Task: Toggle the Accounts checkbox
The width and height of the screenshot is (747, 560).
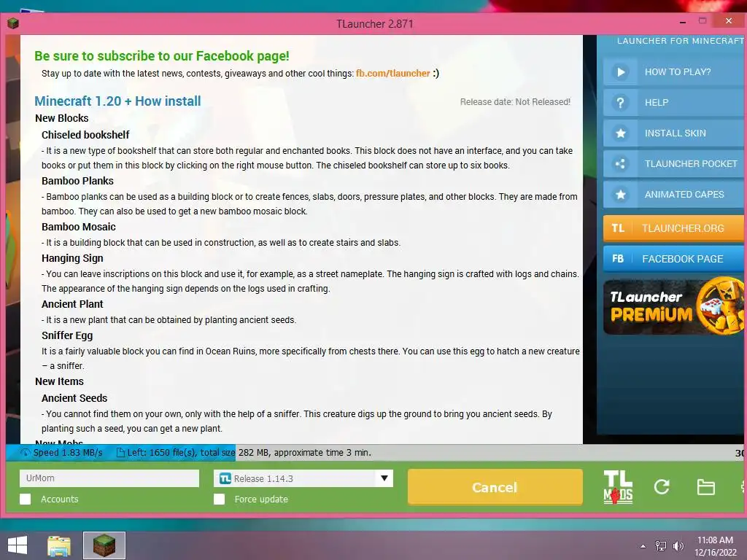Action: 26,499
